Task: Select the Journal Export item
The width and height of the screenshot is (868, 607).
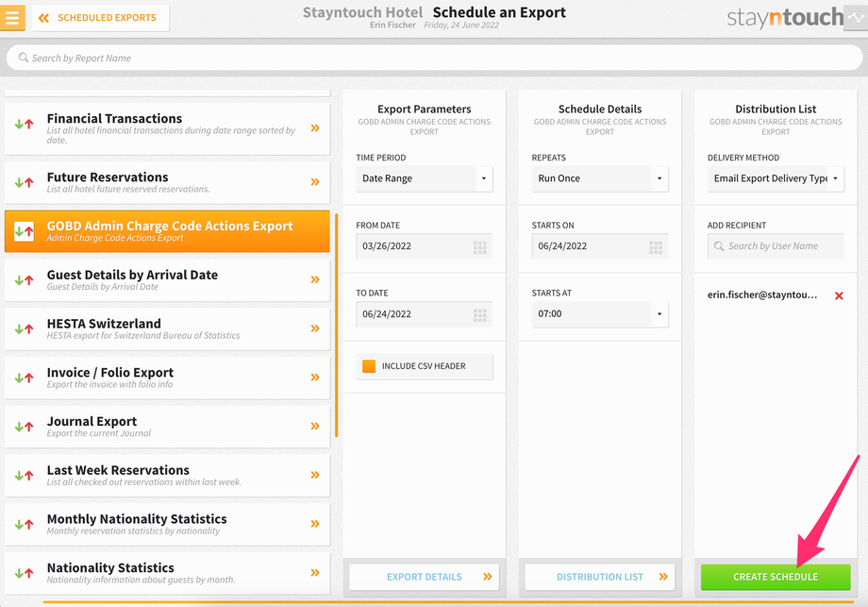Action: click(167, 426)
